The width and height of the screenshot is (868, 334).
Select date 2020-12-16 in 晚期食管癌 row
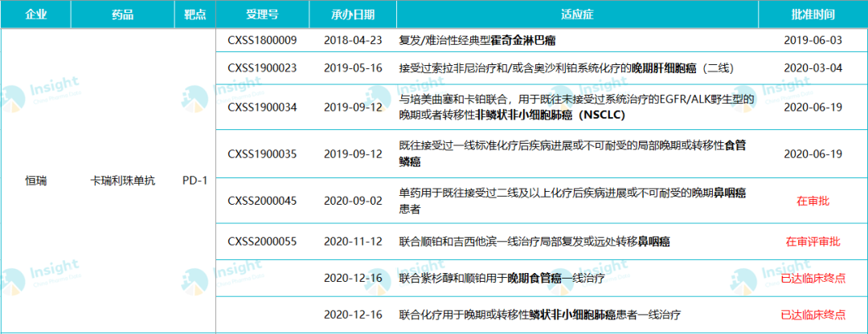click(353, 278)
